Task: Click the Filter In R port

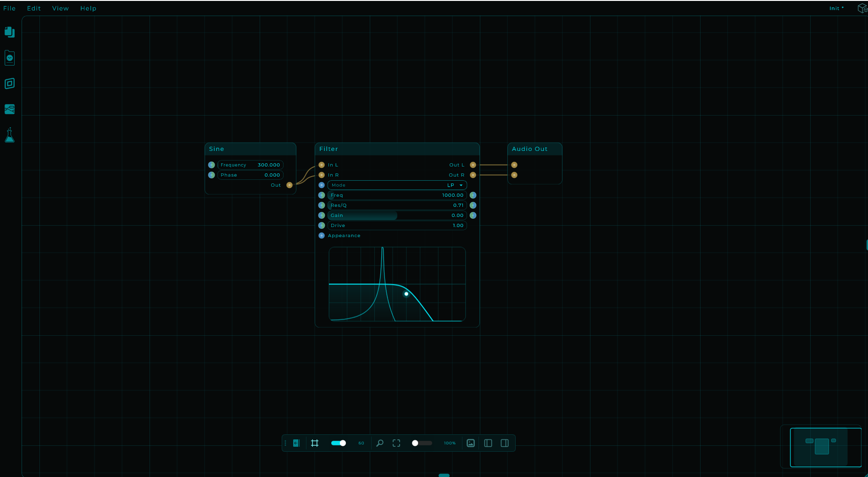Action: [322, 175]
